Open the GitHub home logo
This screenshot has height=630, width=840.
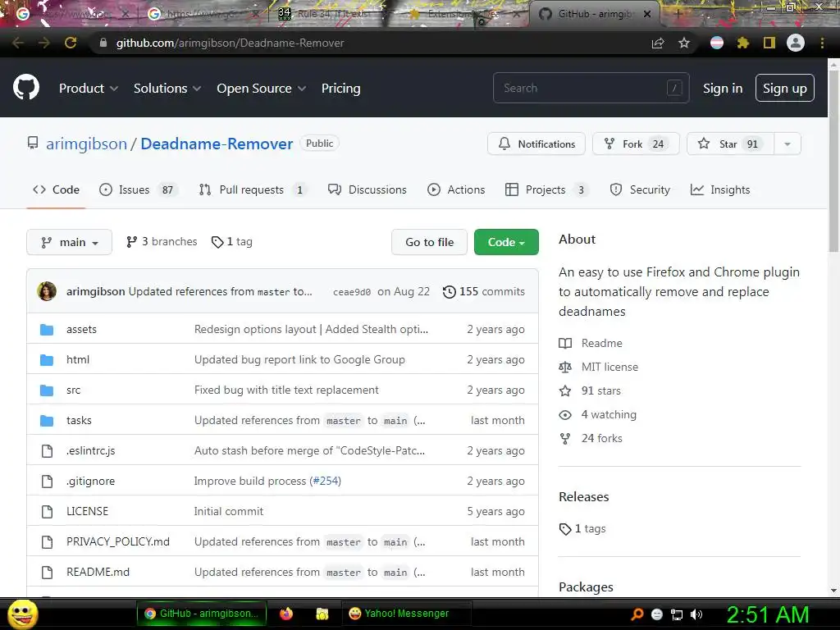point(26,88)
